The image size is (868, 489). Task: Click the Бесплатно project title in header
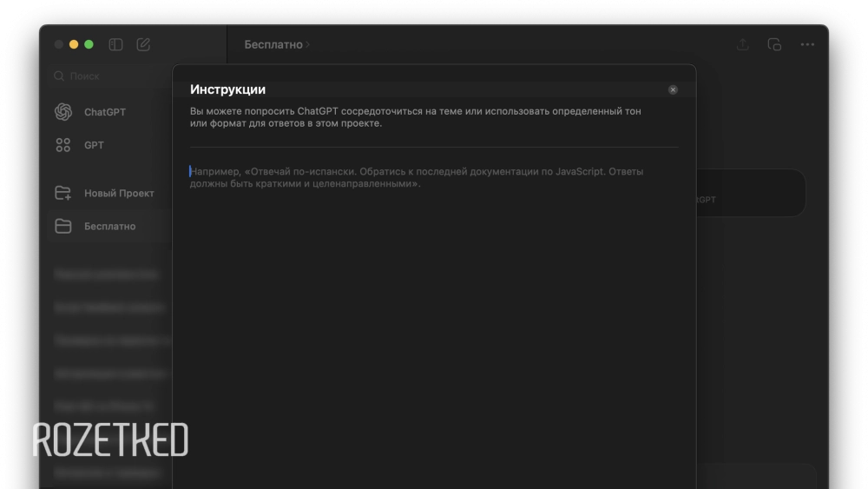[x=273, y=44]
